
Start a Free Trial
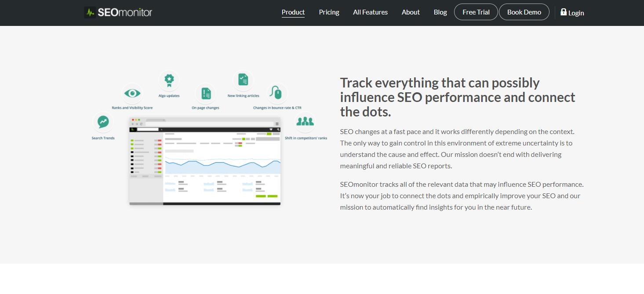pyautogui.click(x=476, y=12)
